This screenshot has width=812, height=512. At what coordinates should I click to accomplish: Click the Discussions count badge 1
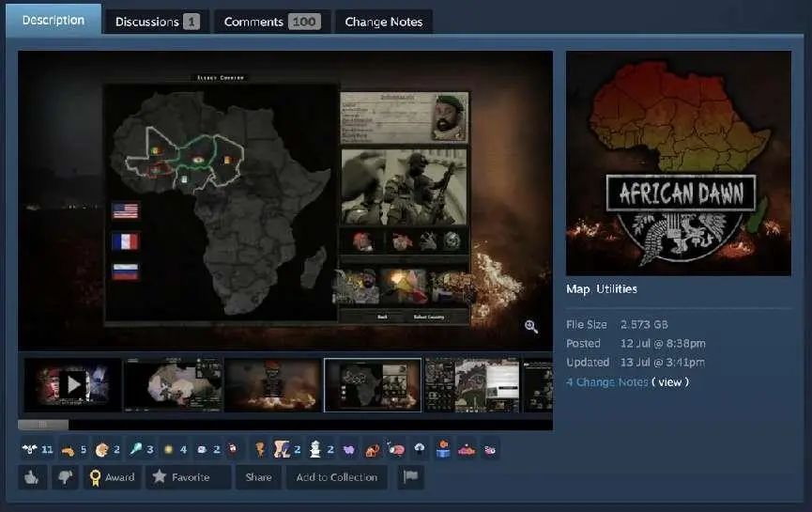point(192,22)
